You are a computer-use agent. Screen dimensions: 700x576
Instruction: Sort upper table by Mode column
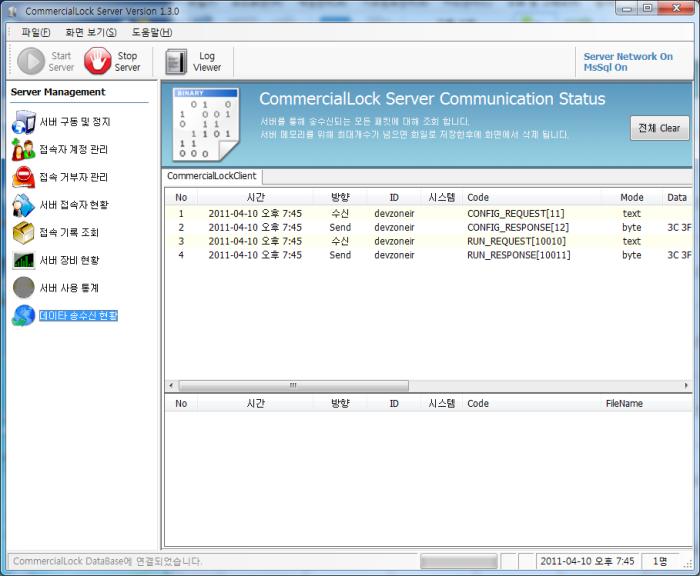(x=632, y=197)
